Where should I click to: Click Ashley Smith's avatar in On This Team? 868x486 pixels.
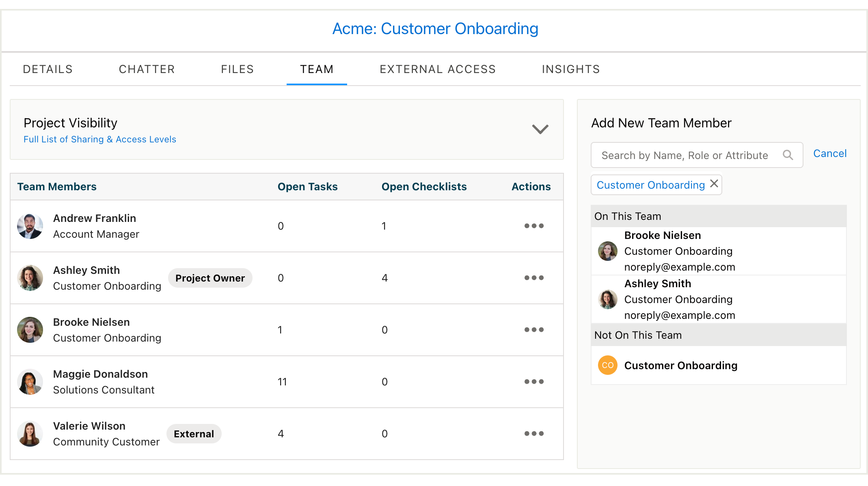tap(608, 299)
